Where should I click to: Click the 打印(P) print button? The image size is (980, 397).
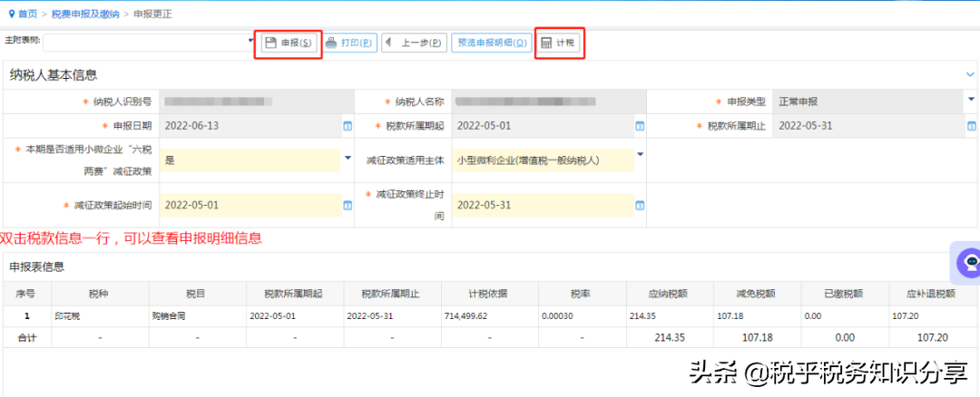(350, 44)
